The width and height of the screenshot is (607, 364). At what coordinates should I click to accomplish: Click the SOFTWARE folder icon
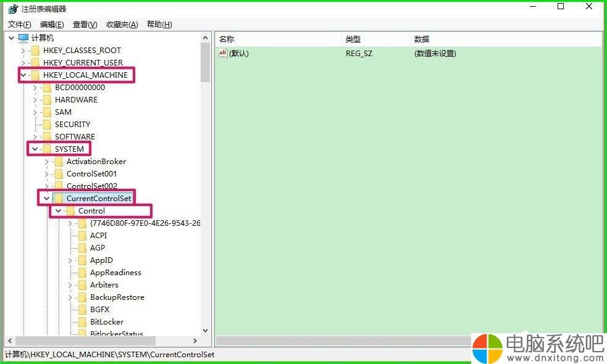(x=47, y=137)
